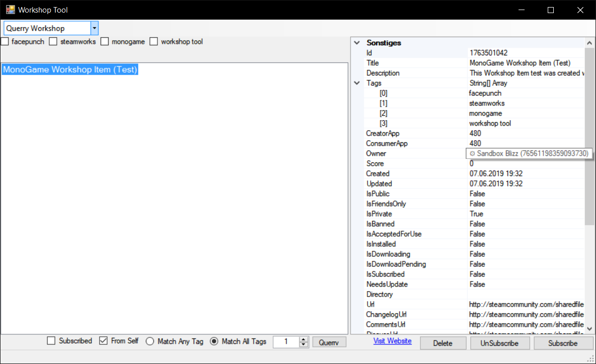Image resolution: width=596 pixels, height=364 pixels.
Task: Click the Owner value Sandbox Blizz
Action: pyautogui.click(x=529, y=153)
